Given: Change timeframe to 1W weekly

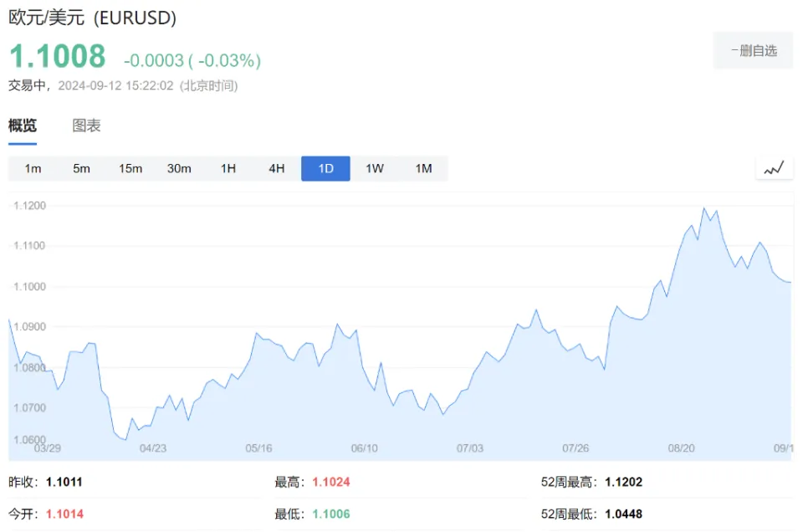Looking at the screenshot, I should pyautogui.click(x=375, y=169).
